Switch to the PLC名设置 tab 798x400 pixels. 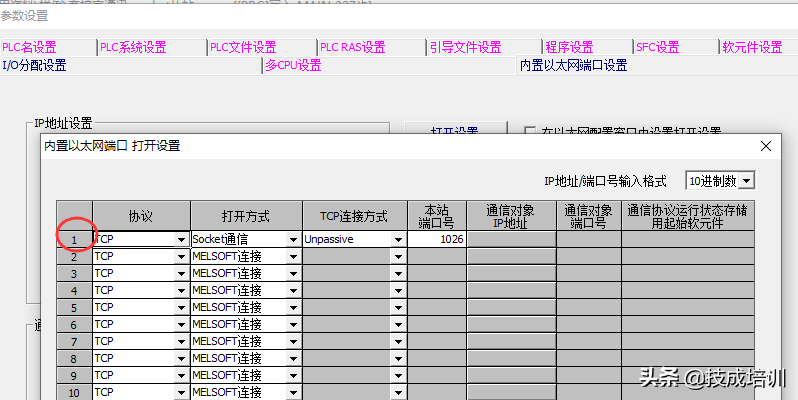(x=30, y=47)
